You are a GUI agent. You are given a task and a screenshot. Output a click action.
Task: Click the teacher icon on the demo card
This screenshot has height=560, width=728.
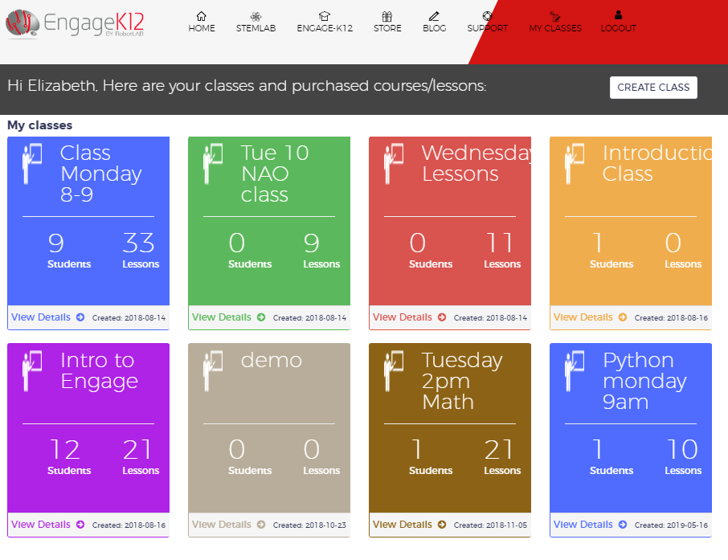pyautogui.click(x=213, y=371)
